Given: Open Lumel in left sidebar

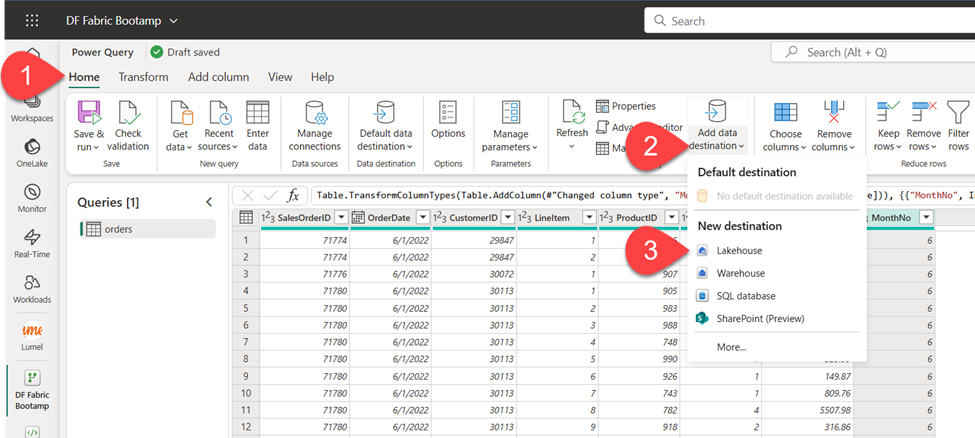Looking at the screenshot, I should click(32, 336).
